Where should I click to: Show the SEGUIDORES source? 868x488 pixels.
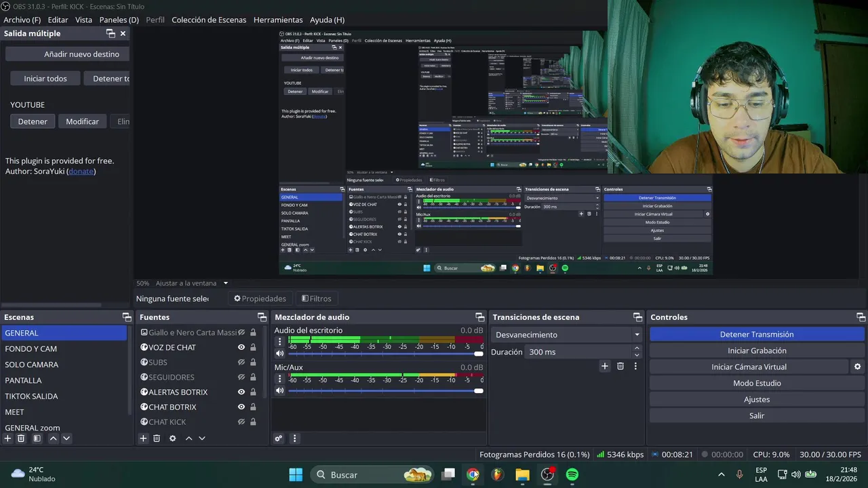pyautogui.click(x=241, y=378)
